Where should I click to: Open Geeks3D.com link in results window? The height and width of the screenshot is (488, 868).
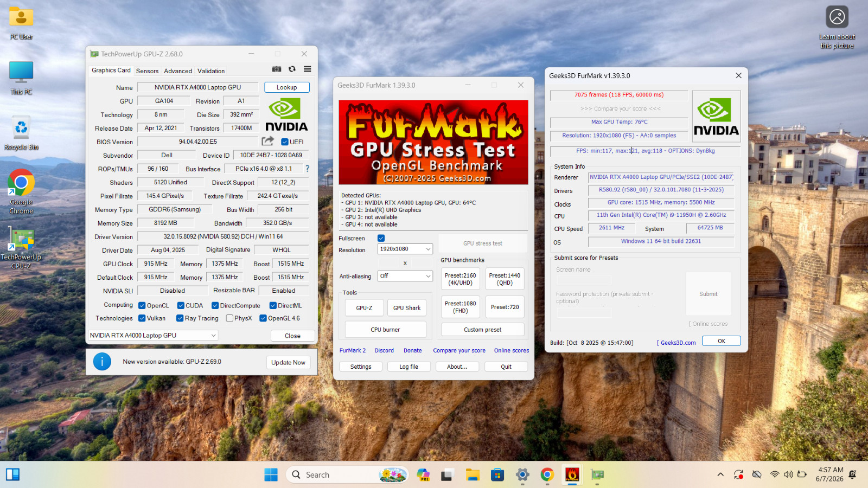(x=678, y=343)
